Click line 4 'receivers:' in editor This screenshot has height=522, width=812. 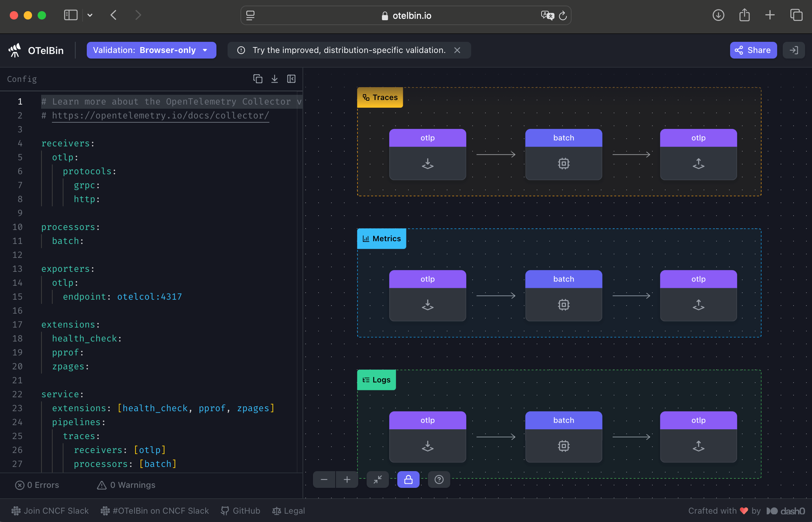[68, 143]
